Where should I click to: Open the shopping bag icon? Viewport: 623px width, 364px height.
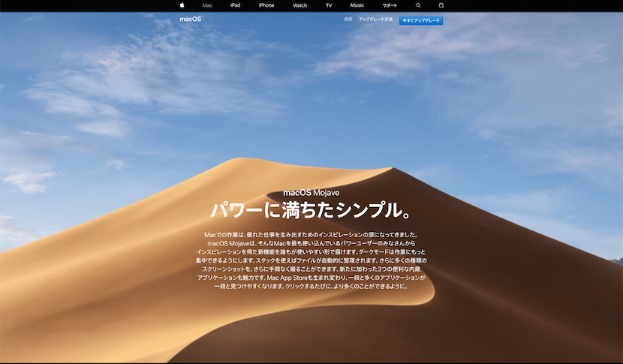(x=441, y=5)
